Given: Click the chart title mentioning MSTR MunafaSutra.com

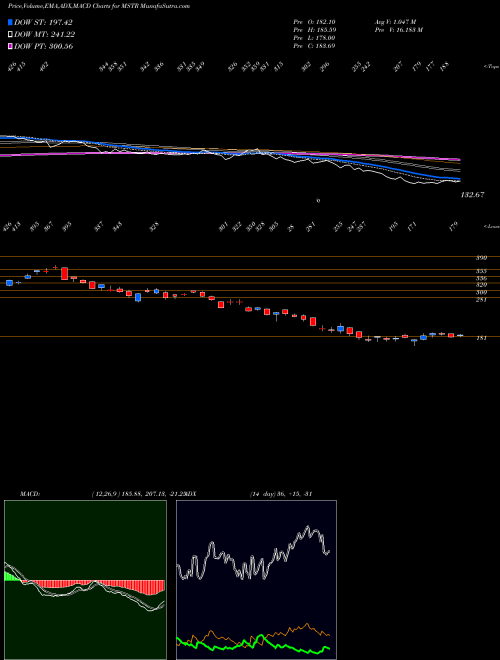Looking at the screenshot, I should click(99, 6).
